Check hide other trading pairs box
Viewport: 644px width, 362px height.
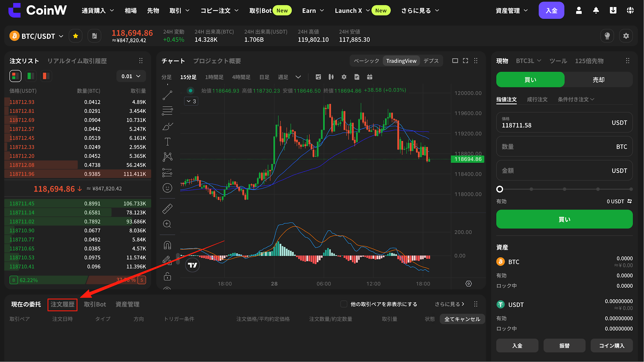(x=344, y=304)
